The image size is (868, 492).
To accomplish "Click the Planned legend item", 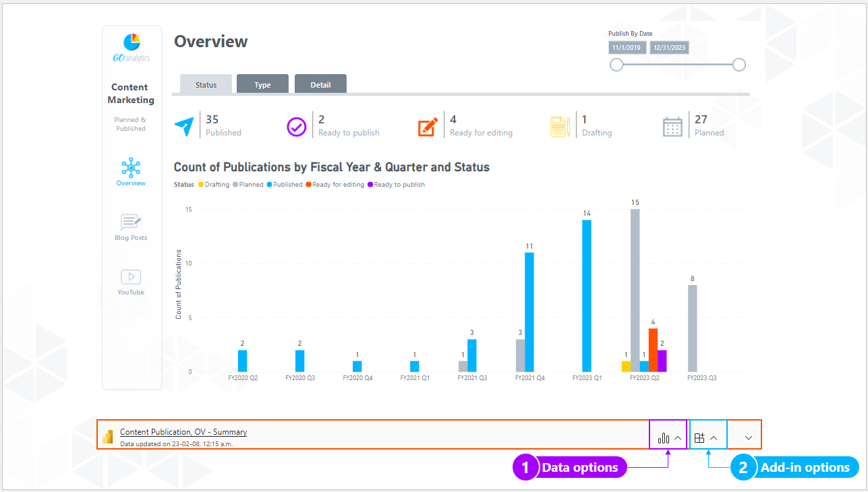I will [x=248, y=185].
